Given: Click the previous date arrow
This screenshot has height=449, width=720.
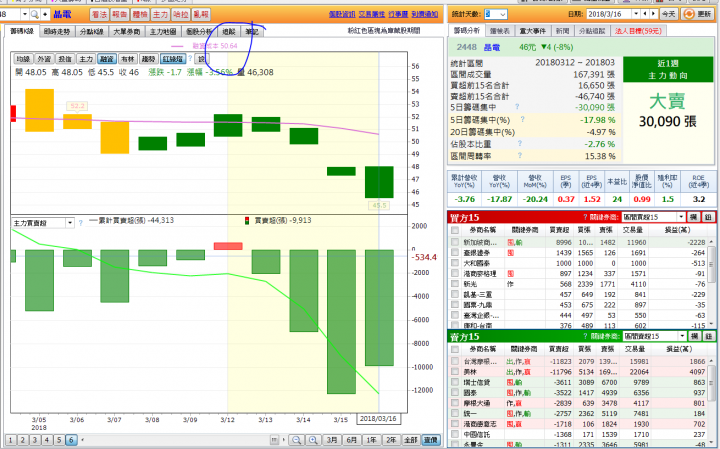Looking at the screenshot, I should [645, 14].
